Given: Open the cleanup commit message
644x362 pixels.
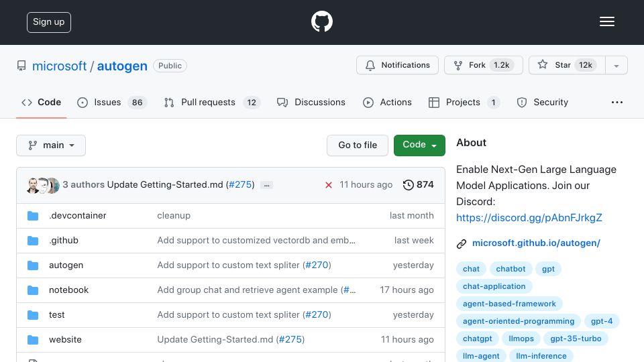Looking at the screenshot, I should click(x=174, y=215).
